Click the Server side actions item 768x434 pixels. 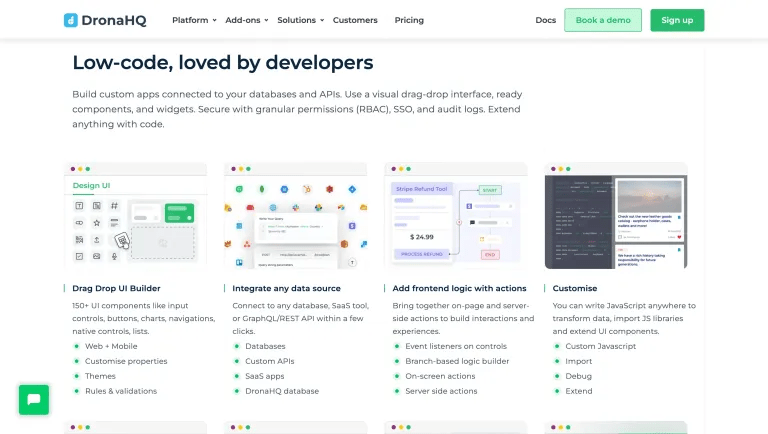click(x=441, y=391)
